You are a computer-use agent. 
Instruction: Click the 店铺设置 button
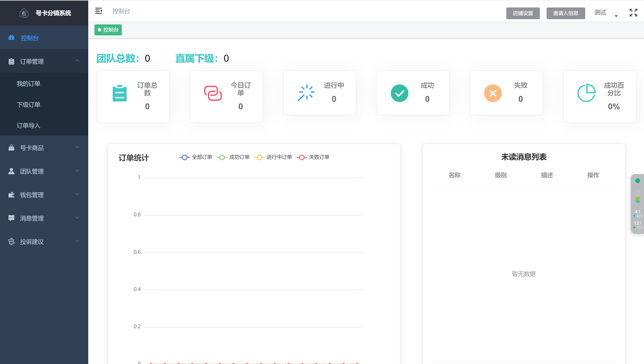(x=523, y=13)
